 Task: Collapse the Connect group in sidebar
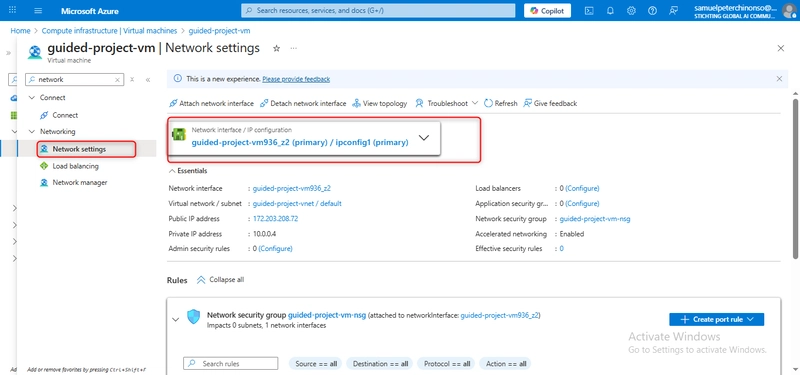(32, 97)
